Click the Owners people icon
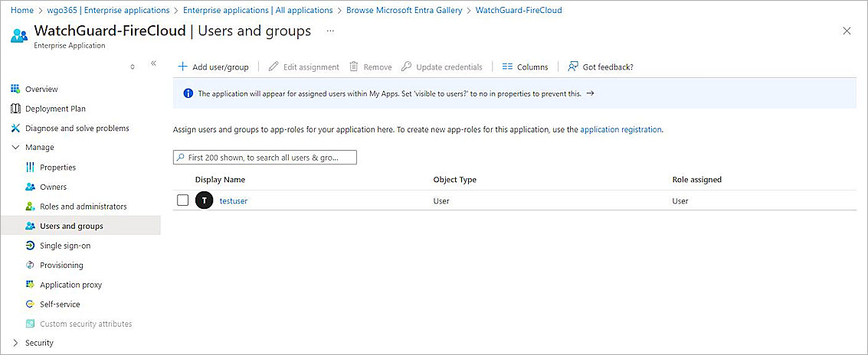 (31, 187)
